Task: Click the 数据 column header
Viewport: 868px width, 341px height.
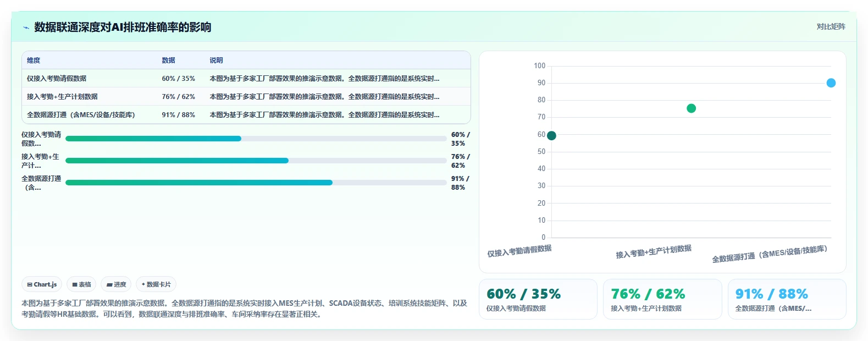Action: point(168,61)
